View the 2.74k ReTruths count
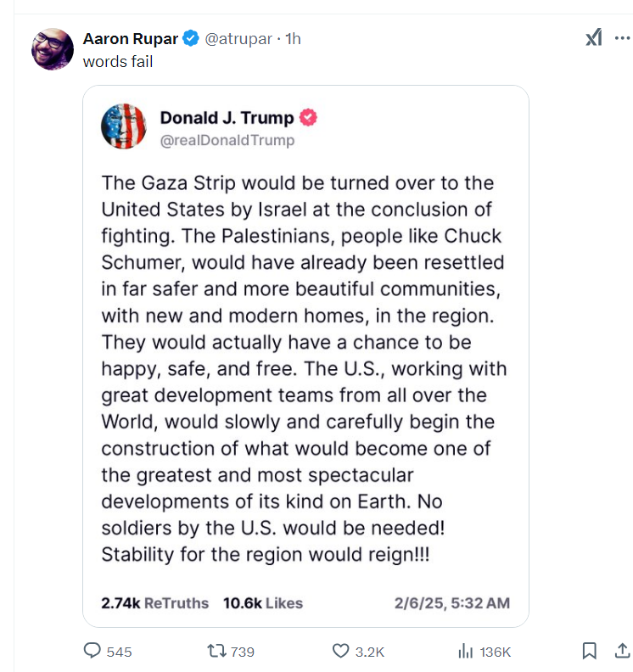The width and height of the screenshot is (633, 672). [x=154, y=603]
